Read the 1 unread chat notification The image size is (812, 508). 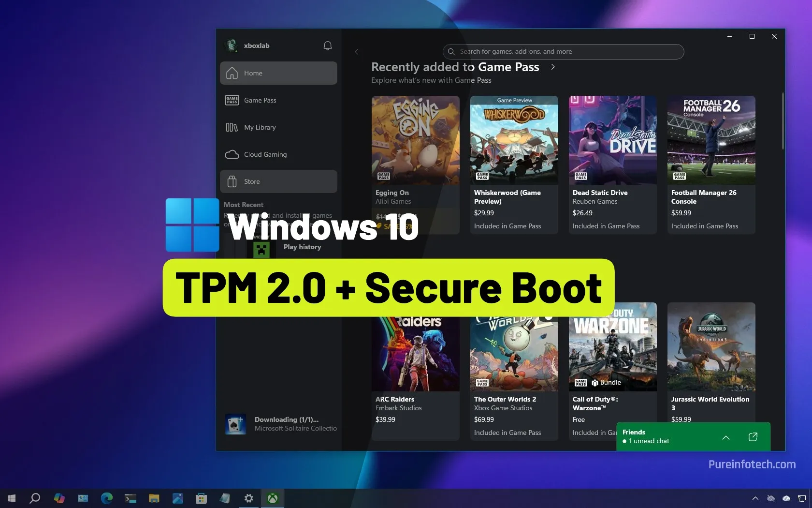click(648, 441)
